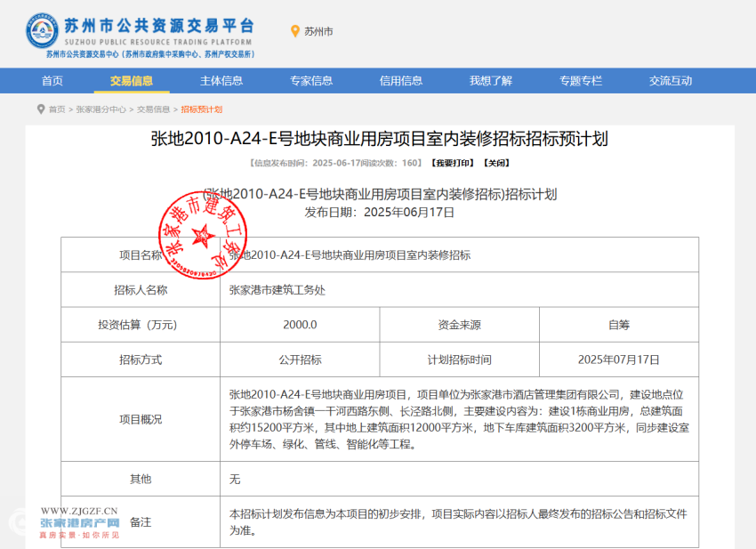This screenshot has height=549, width=756.
Task: Click the 信息发布时间 2025-06-17 text
Action: tap(306, 163)
